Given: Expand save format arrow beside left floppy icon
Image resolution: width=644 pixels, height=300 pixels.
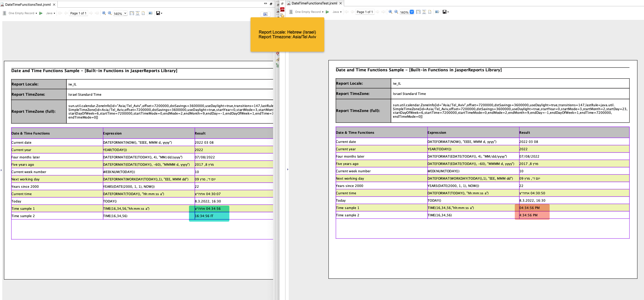Looking at the screenshot, I should [162, 13].
